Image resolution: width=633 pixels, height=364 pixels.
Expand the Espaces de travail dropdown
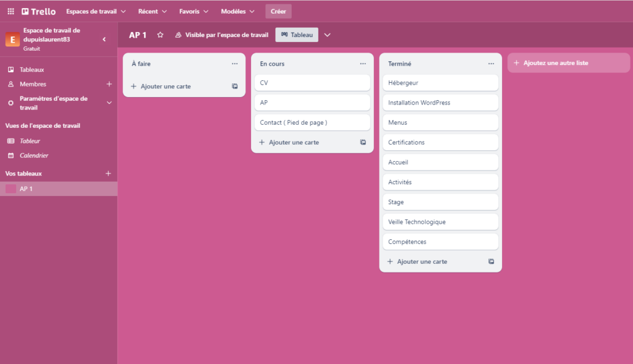[x=96, y=11]
